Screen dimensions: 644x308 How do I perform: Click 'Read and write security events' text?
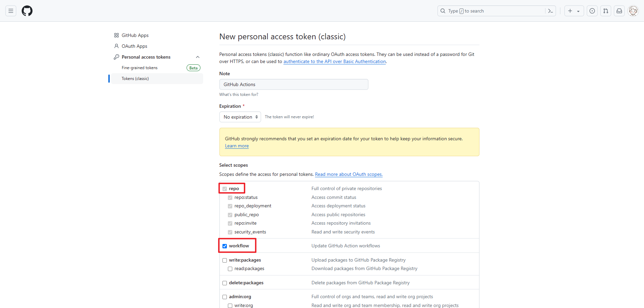(343, 232)
